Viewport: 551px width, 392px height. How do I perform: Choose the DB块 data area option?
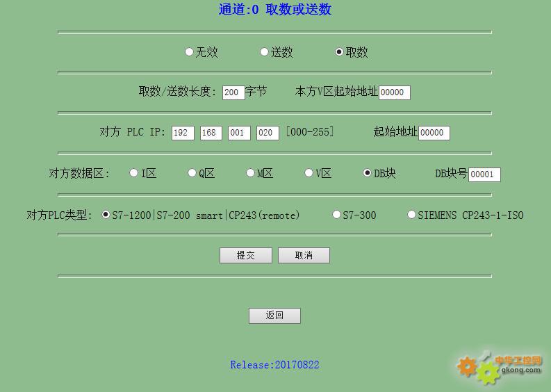click(x=367, y=173)
